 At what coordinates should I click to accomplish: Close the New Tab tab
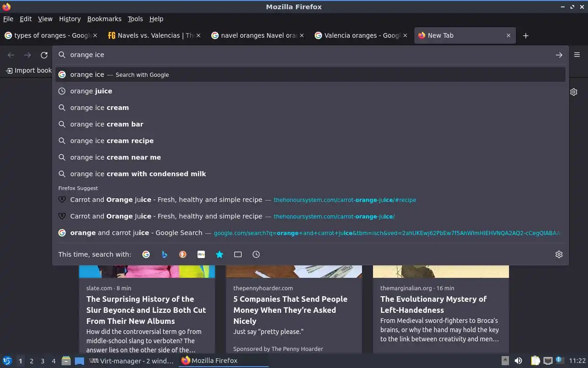coord(508,35)
